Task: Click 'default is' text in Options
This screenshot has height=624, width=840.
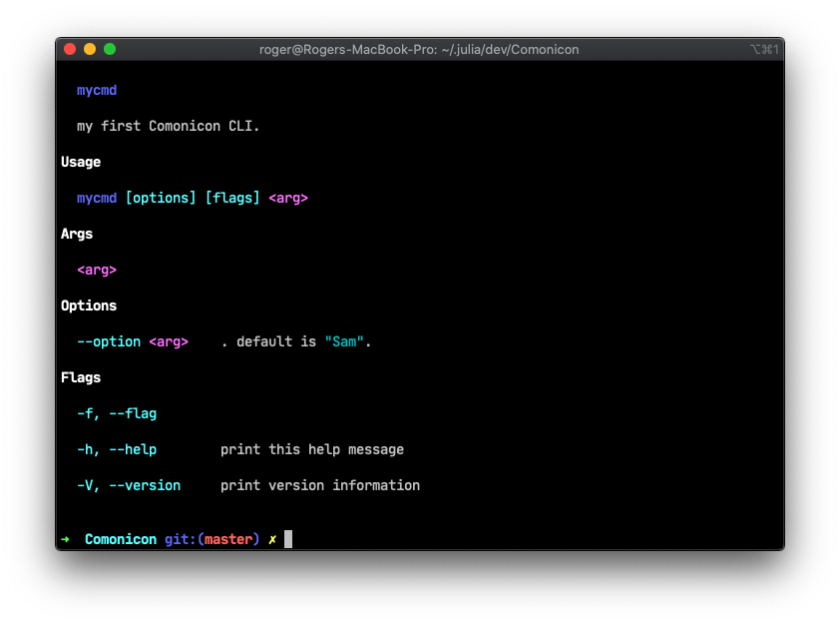Action: coord(276,341)
